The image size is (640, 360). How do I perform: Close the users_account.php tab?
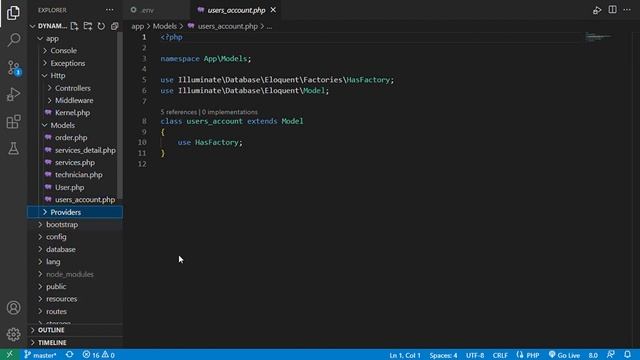pos(273,10)
